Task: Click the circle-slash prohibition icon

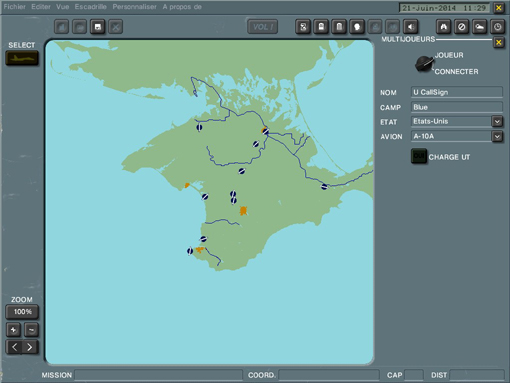Action: point(462,27)
